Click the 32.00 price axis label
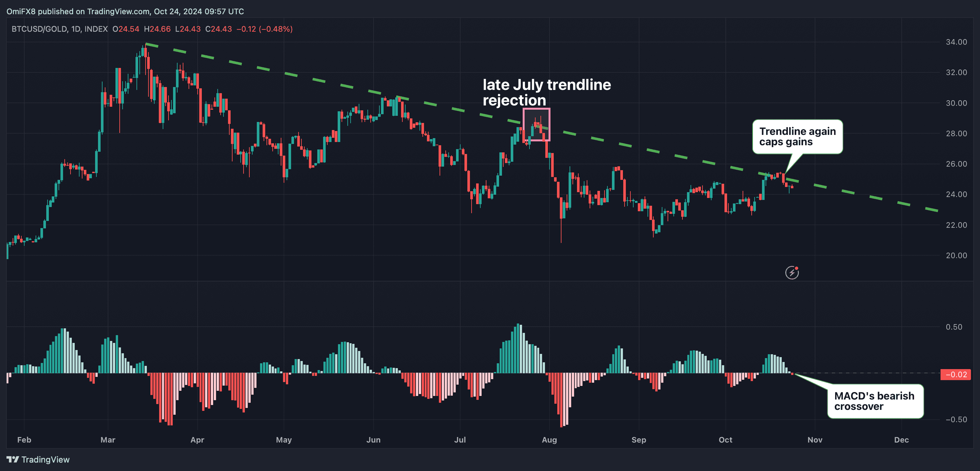Viewport: 980px width, 471px height. (956, 72)
